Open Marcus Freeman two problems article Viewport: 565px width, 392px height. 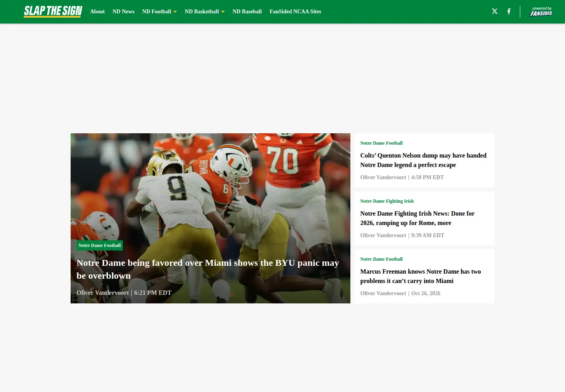tap(421, 276)
